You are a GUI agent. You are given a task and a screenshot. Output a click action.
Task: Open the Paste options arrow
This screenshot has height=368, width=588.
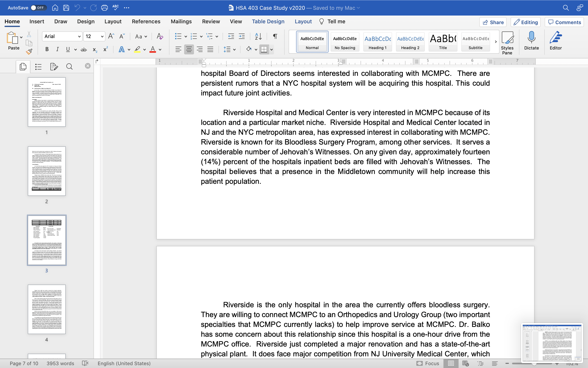click(x=21, y=37)
